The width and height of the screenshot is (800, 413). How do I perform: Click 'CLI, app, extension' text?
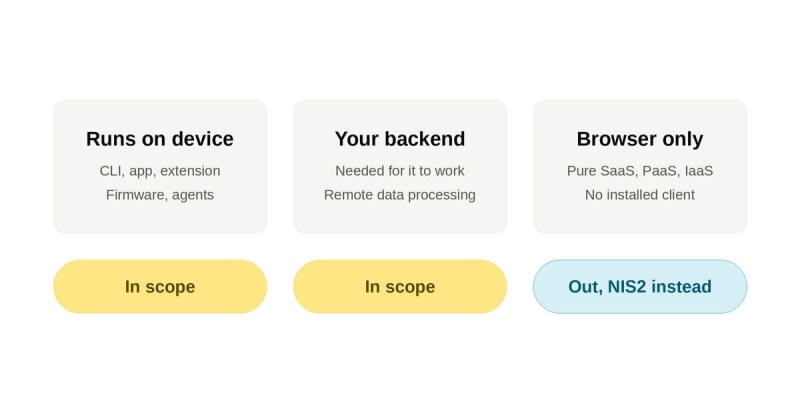[160, 171]
